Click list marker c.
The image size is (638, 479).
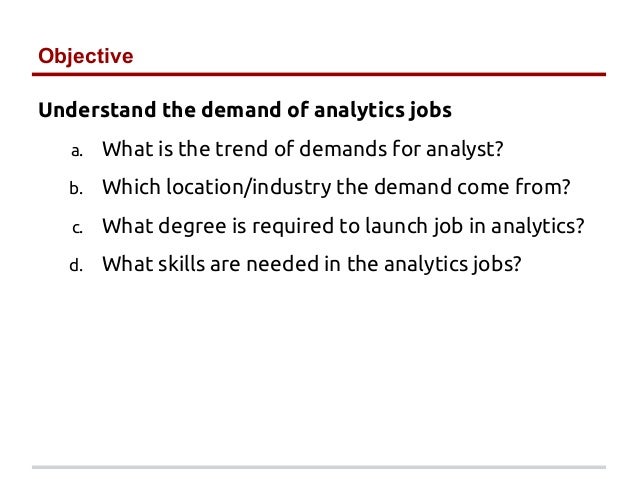77,228
